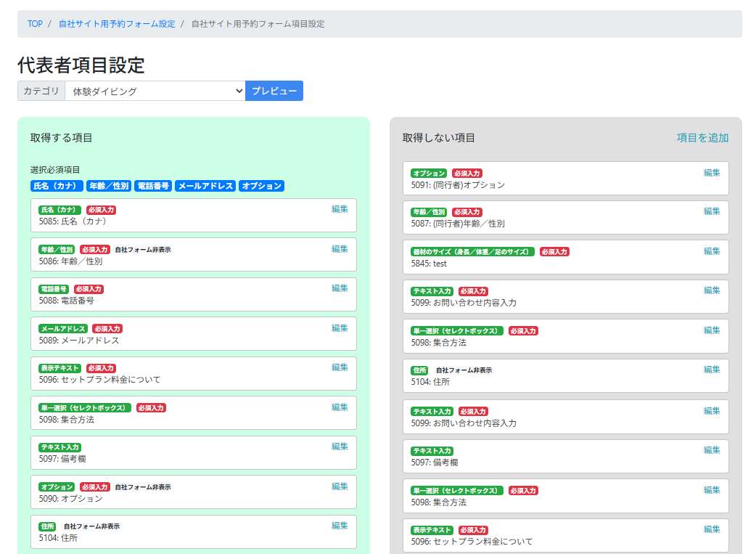Click the blue 電話番号 tag under 選択必須項目
Viewport: 756px width, 554px height.
[153, 186]
